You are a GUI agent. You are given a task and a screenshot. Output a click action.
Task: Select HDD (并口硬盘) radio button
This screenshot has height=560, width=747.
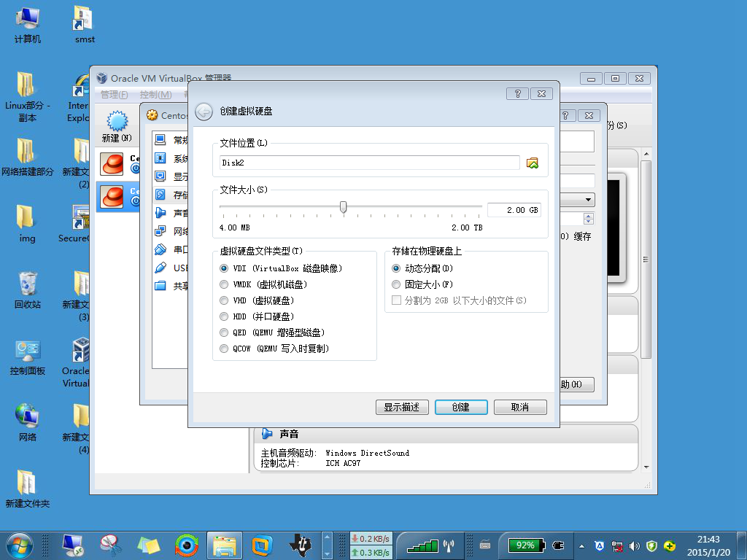pyautogui.click(x=224, y=316)
